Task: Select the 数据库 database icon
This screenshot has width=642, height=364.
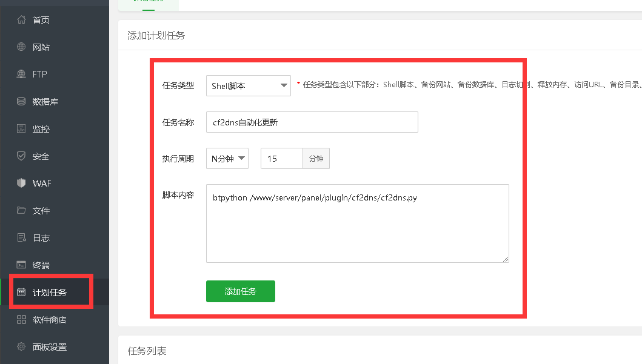Action: pos(21,102)
